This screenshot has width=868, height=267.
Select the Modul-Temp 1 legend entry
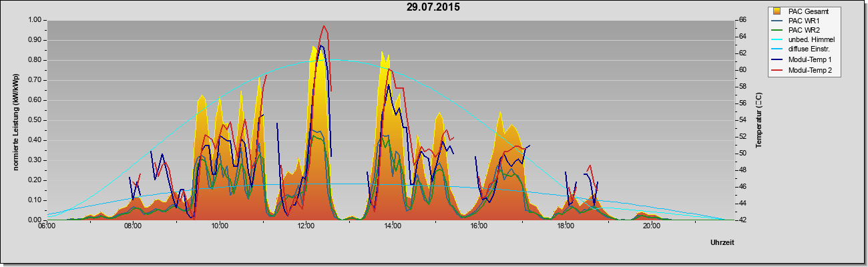(x=803, y=60)
